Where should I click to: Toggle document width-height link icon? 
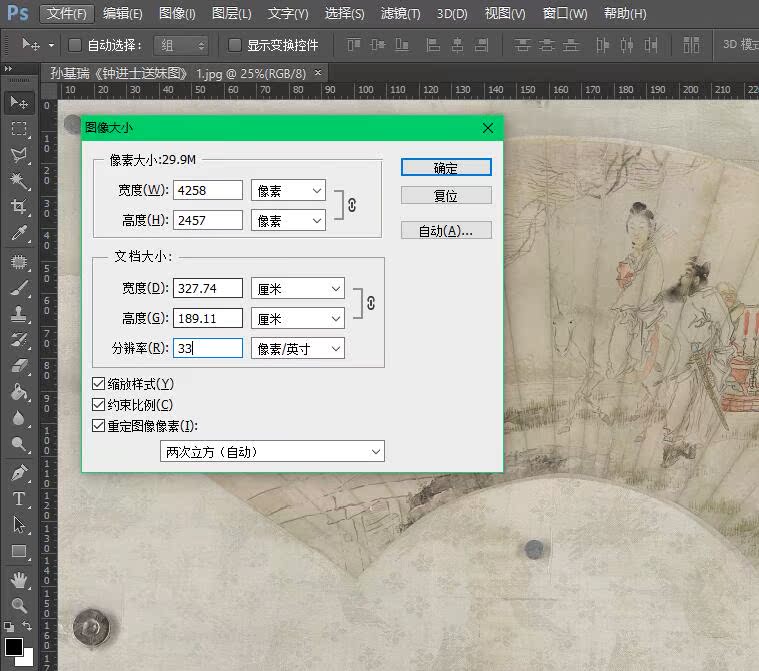[x=371, y=303]
